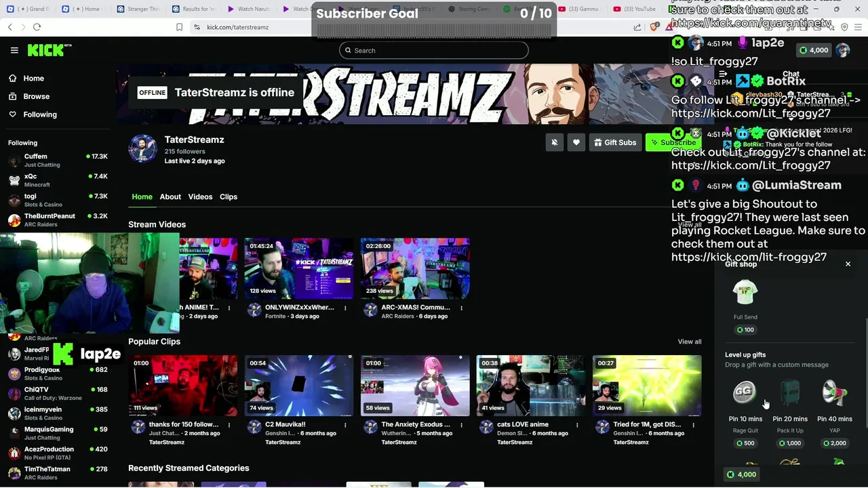Open options for 'Tried for 1M' clip
Viewport: 868px width, 488px height.
pos(693,425)
